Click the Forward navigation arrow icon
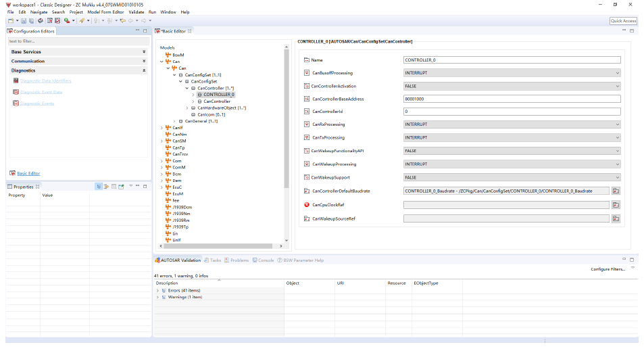 pos(144,20)
